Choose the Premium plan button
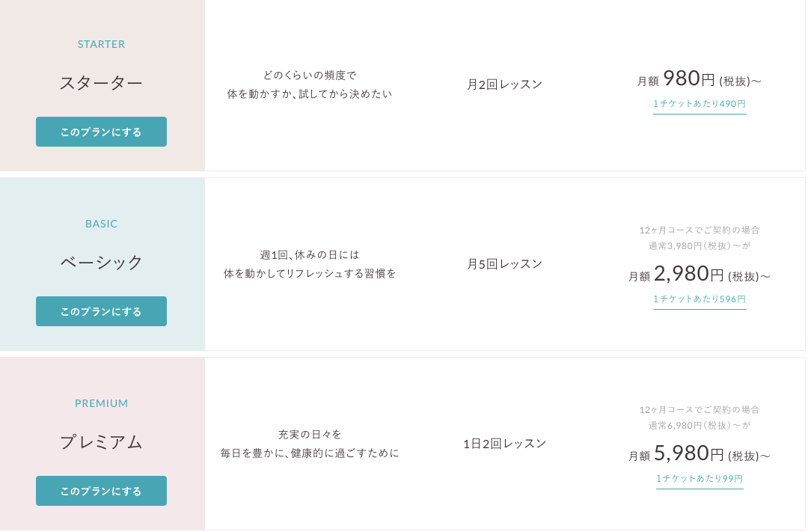The height and width of the screenshot is (532, 808). click(101, 491)
